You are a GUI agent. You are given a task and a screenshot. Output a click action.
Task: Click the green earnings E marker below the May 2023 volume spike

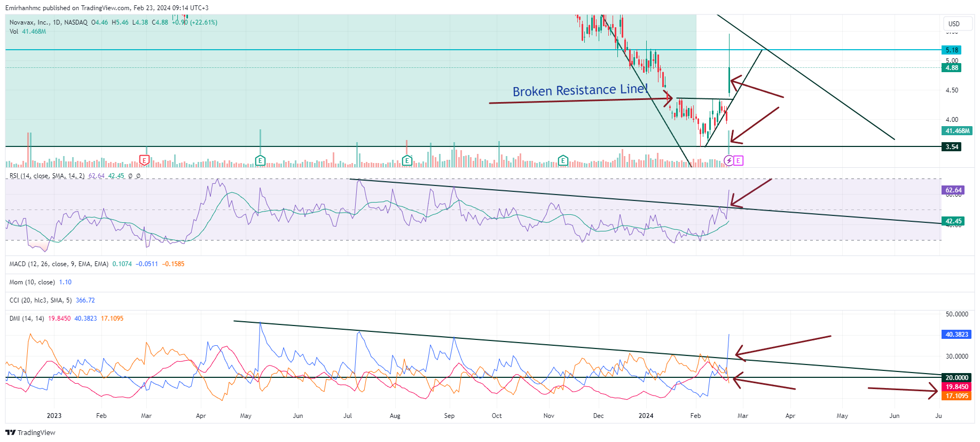(x=260, y=160)
